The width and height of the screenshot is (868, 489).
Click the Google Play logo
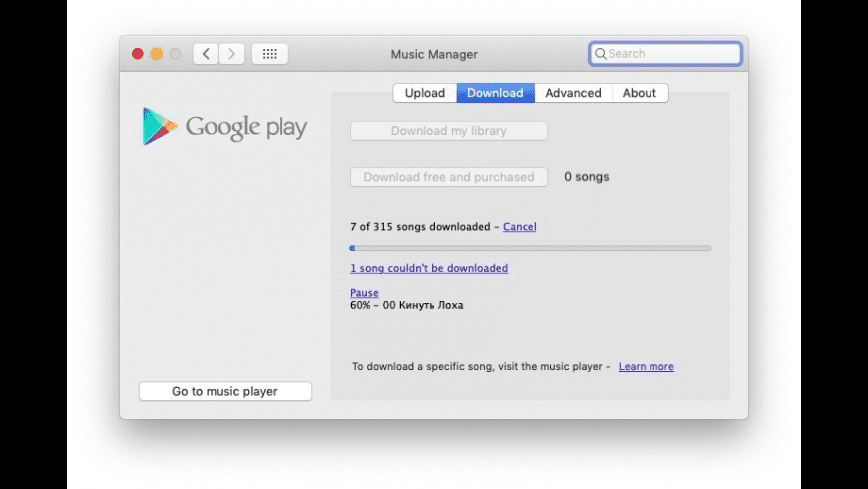pos(224,127)
